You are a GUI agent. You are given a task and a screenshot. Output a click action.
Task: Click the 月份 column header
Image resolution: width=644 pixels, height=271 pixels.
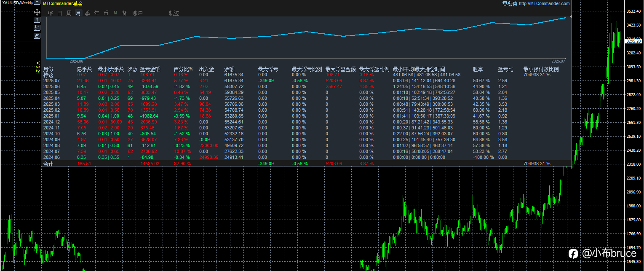click(x=48, y=69)
